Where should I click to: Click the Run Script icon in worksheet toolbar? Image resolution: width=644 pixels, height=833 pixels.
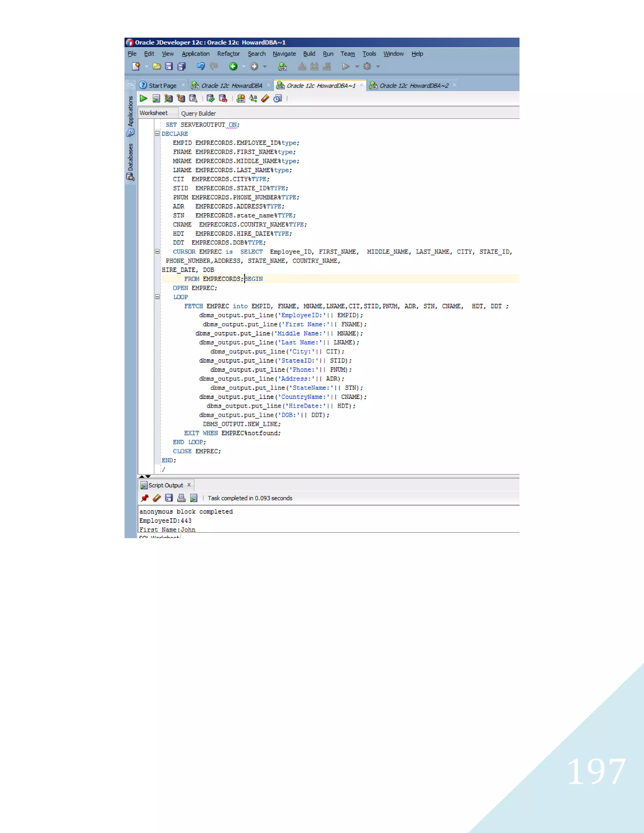[156, 98]
